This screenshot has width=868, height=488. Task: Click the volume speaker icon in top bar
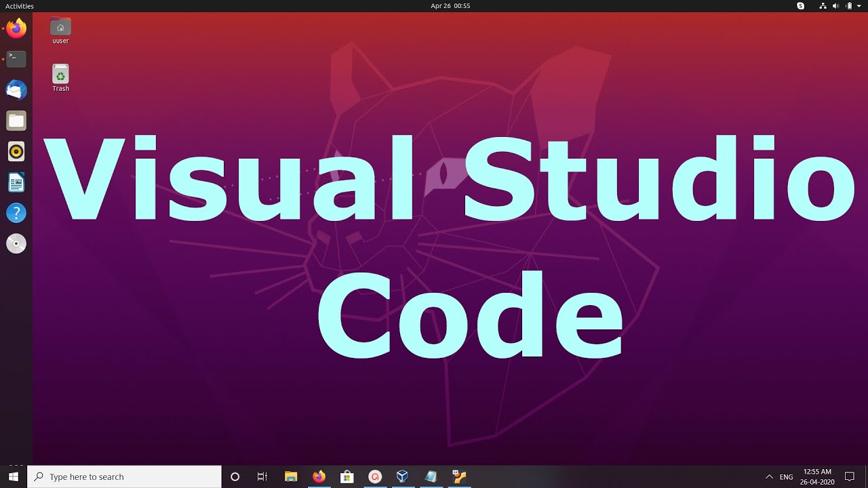[836, 6]
